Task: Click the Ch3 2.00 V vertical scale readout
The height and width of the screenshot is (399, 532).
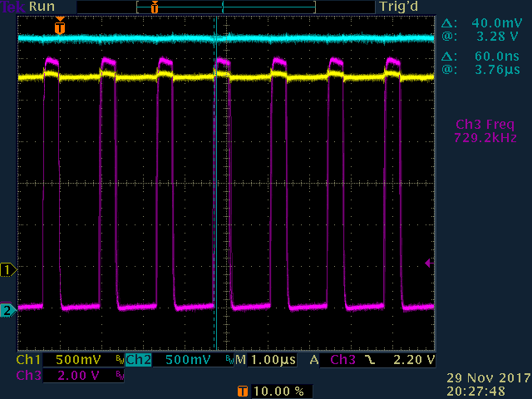Action: pos(78,376)
